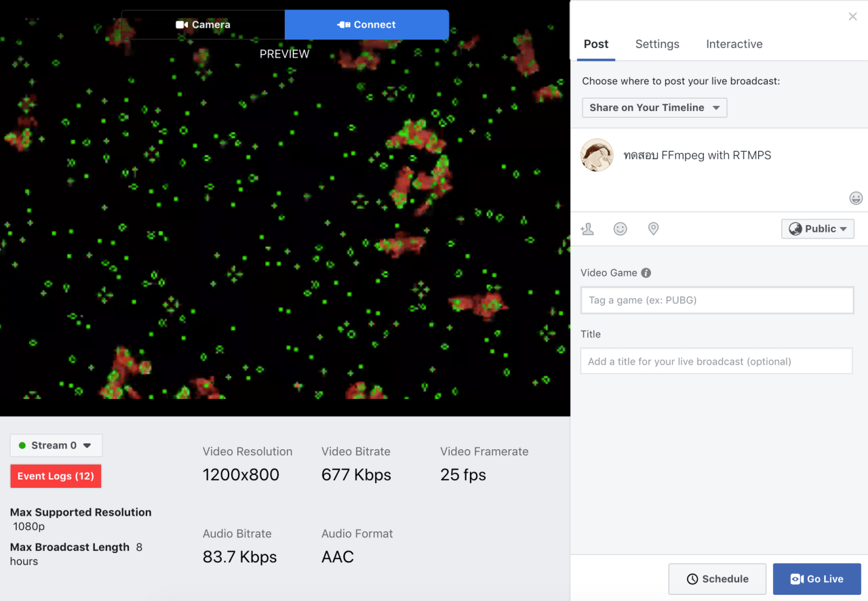Screen dimensions: 868x601
Task: Close the live post panel
Action: tap(852, 16)
